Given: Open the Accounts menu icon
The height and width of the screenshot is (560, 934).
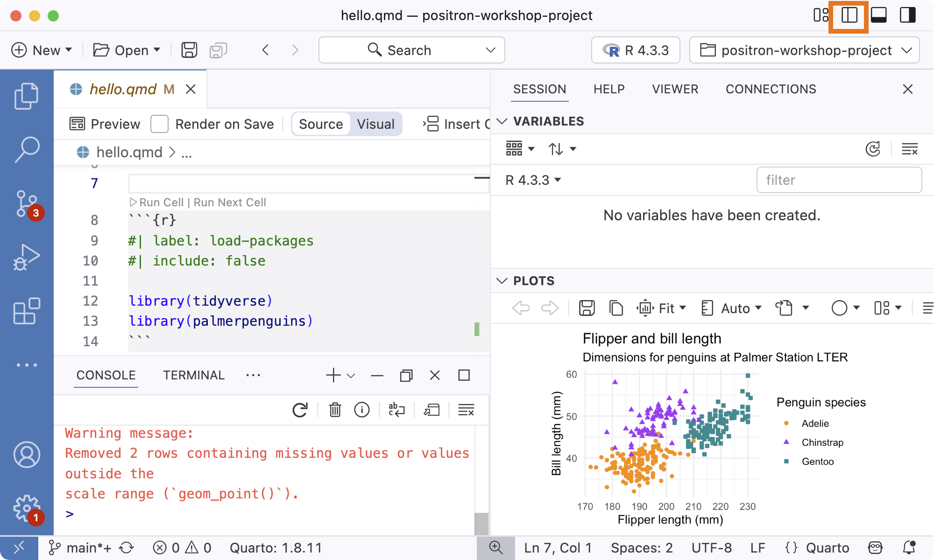Looking at the screenshot, I should click(x=27, y=455).
